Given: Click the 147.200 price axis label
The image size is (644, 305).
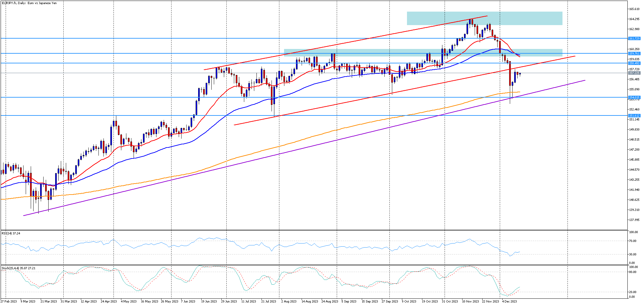Looking at the screenshot, I should [634, 150].
